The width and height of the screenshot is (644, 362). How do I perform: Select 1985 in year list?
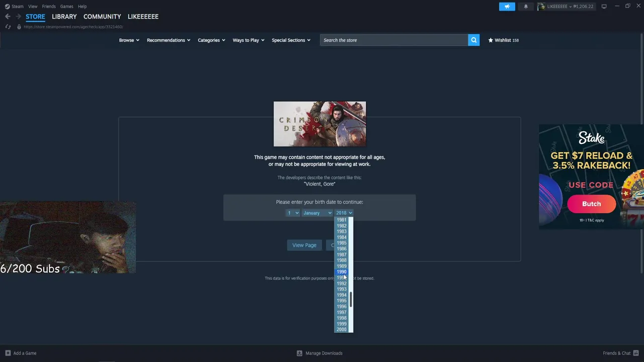pyautogui.click(x=342, y=243)
